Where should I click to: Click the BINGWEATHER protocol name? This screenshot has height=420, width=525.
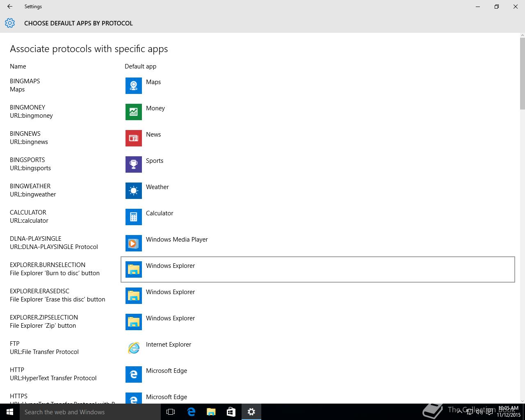(30, 186)
